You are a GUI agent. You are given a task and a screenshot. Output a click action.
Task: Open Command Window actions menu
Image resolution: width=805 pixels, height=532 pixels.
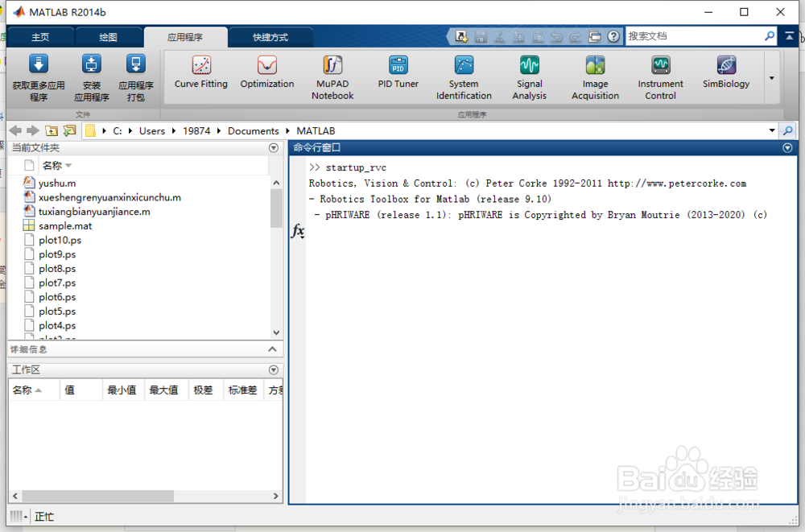787,148
